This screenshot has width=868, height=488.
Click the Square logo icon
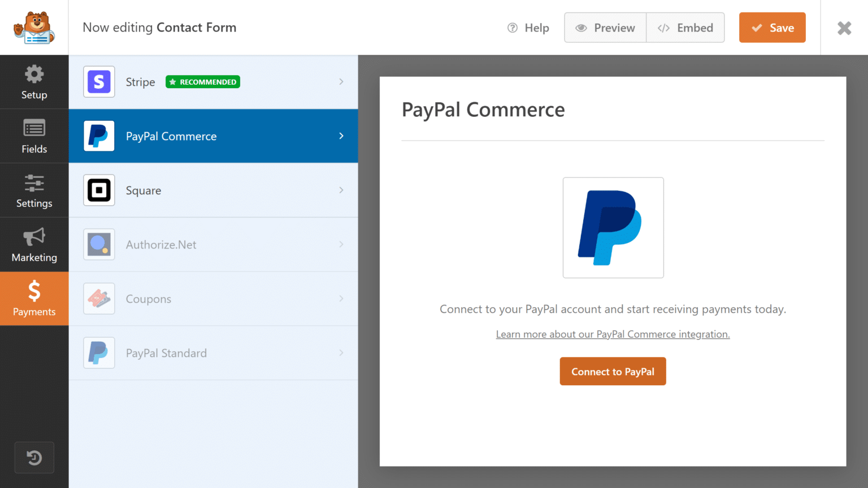coord(99,190)
